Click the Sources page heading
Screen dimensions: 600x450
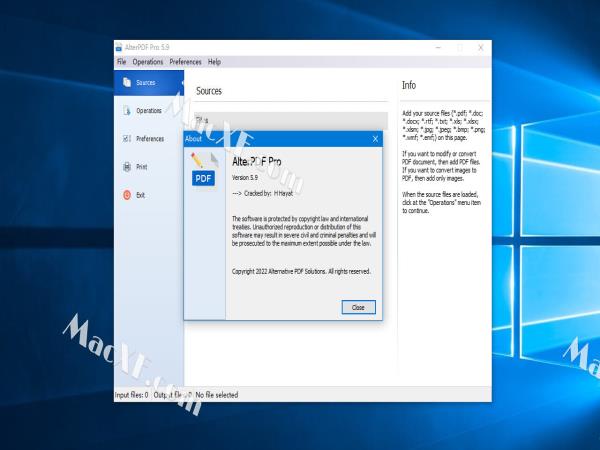pyautogui.click(x=209, y=91)
